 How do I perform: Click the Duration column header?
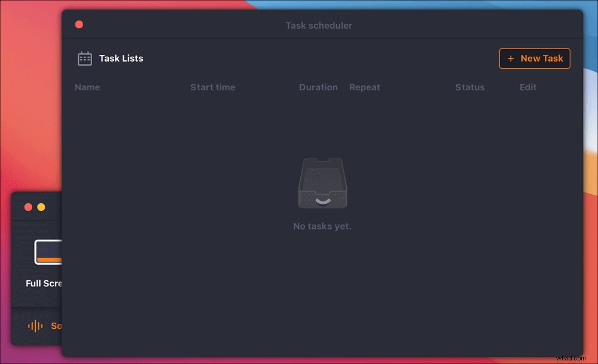(x=319, y=87)
